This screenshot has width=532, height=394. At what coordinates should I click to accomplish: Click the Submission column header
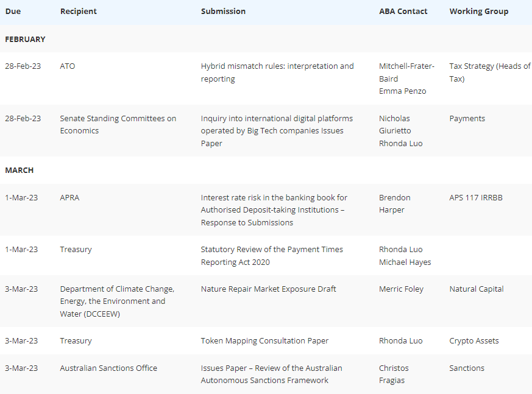click(x=223, y=11)
